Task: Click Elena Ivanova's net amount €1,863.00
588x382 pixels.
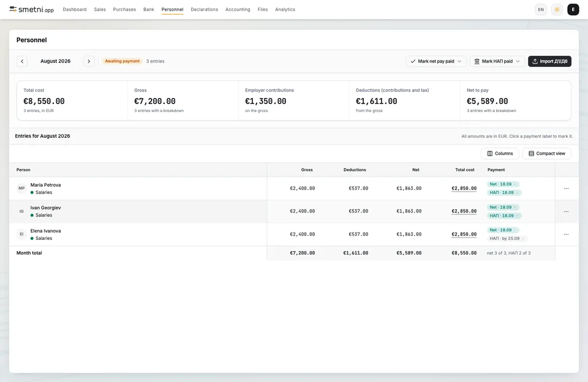Action: (x=409, y=234)
